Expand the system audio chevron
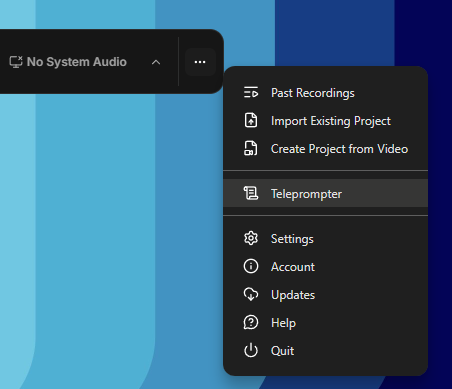The height and width of the screenshot is (389, 452). (156, 62)
